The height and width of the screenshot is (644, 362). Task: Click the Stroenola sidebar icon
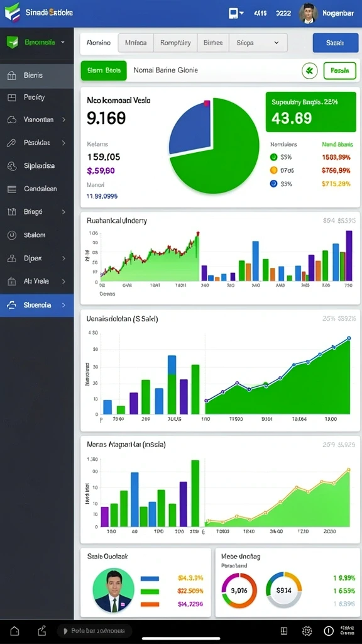(x=12, y=305)
